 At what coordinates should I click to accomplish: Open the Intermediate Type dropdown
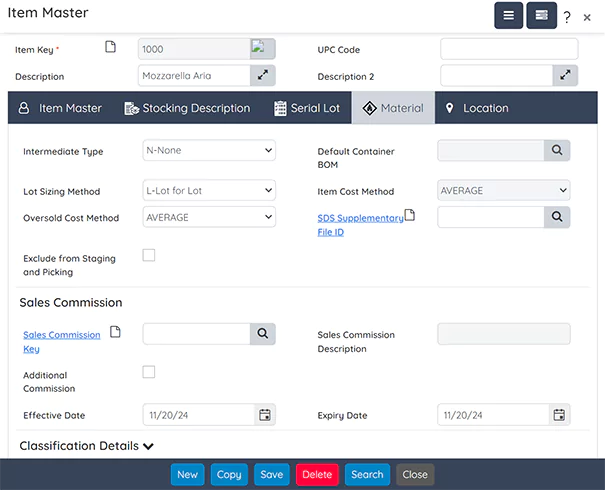pos(209,150)
